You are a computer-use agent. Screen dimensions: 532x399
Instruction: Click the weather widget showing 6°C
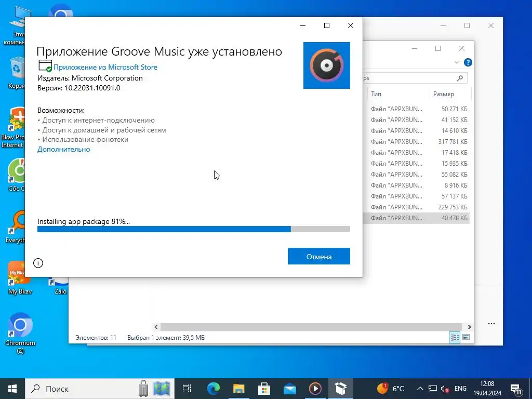coord(390,389)
